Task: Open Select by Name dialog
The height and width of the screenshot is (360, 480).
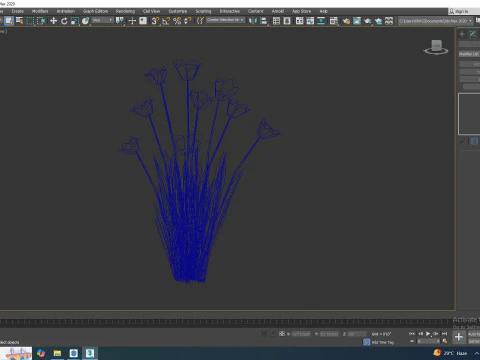Action: tap(19, 21)
